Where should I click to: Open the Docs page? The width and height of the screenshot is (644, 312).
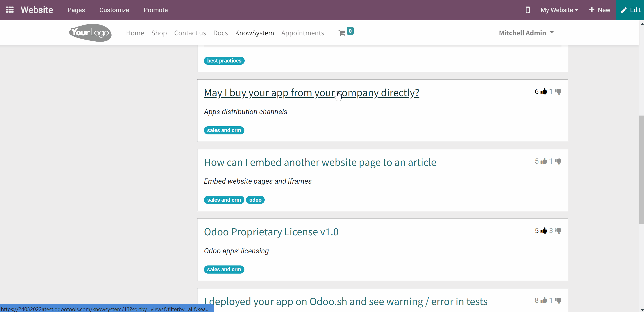coord(221,33)
